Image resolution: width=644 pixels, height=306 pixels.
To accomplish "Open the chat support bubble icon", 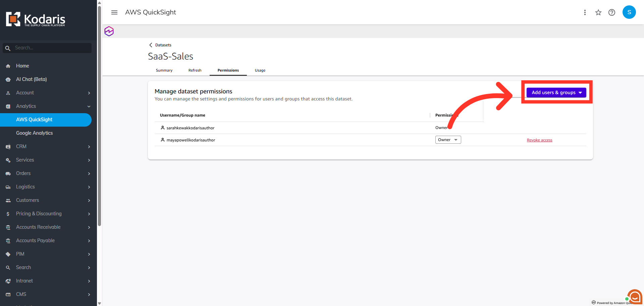I will click(x=635, y=297).
